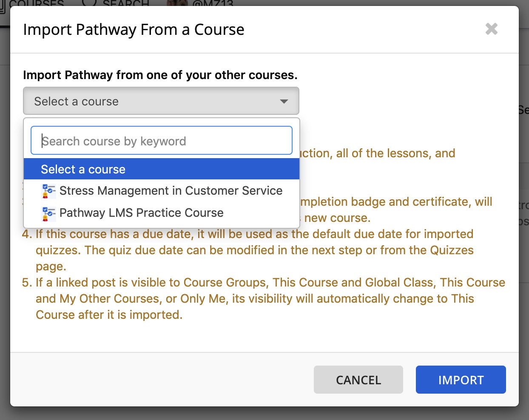529x420 pixels.
Task: Click the instruction label above the course selector
Action: (x=160, y=75)
